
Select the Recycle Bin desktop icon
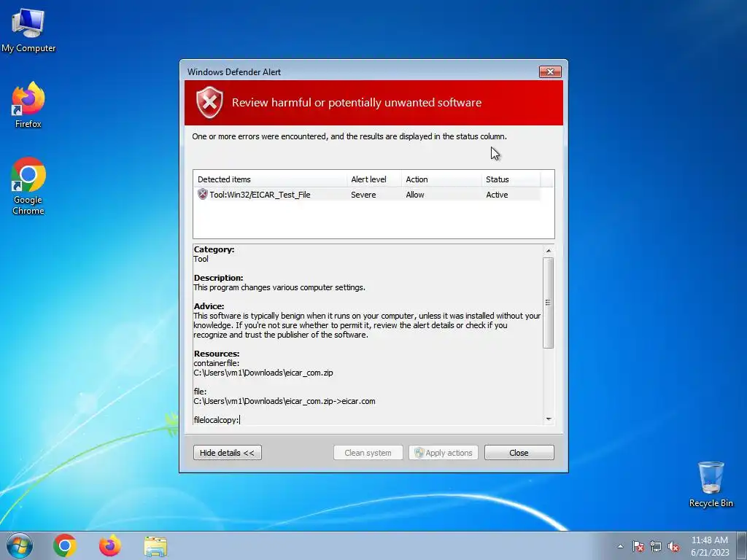point(711,484)
